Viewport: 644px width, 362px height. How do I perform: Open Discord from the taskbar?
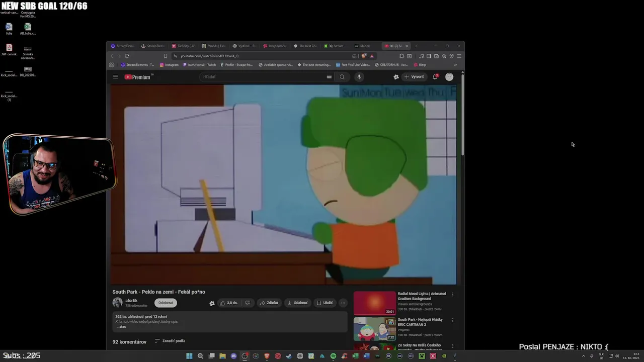[233, 356]
